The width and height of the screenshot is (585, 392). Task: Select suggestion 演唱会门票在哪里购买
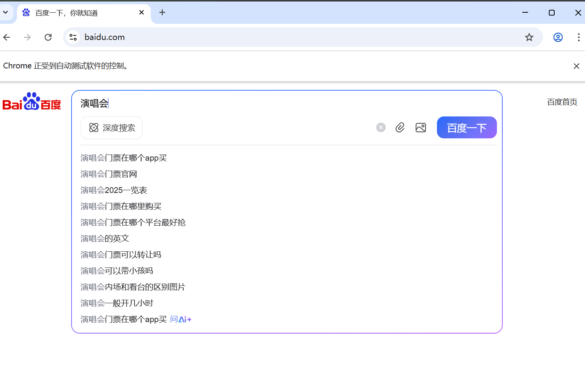[x=121, y=206]
